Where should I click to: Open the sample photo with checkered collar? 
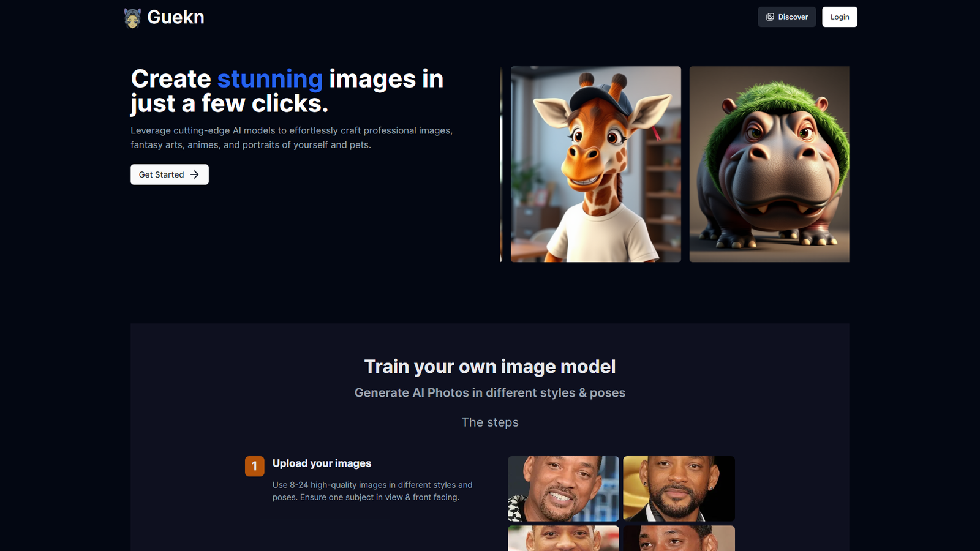563,489
